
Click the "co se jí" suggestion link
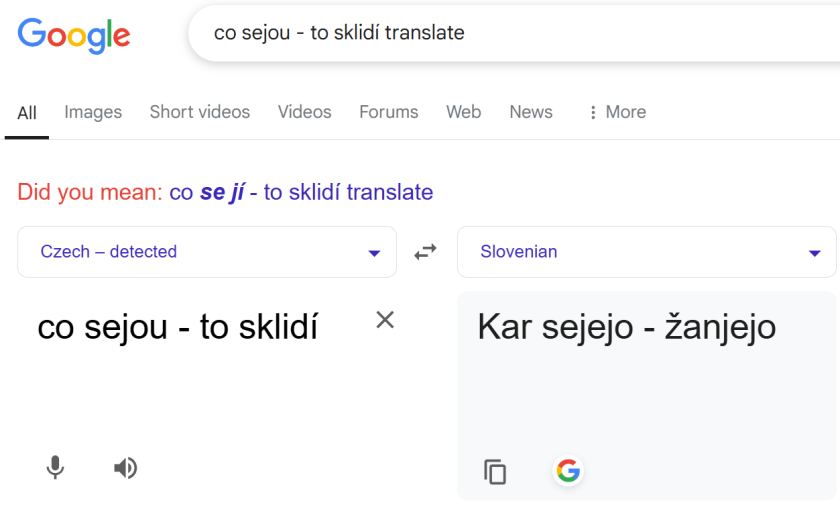[301, 192]
